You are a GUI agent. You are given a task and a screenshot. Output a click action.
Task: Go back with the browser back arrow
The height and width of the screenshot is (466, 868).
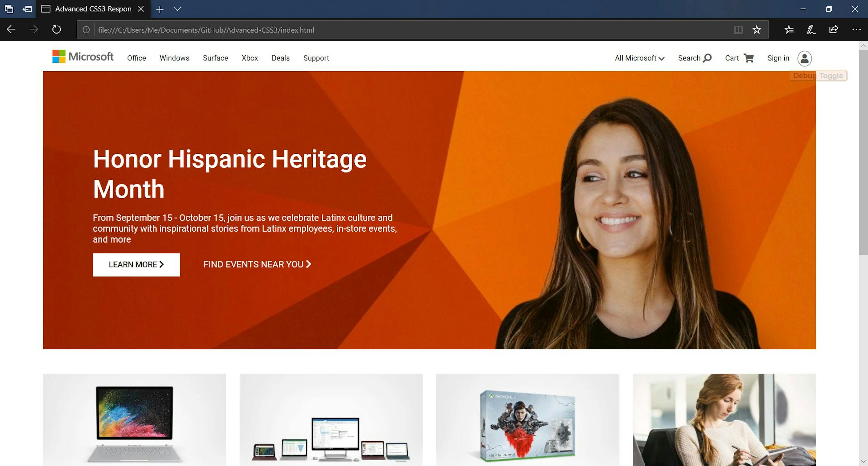pos(11,30)
